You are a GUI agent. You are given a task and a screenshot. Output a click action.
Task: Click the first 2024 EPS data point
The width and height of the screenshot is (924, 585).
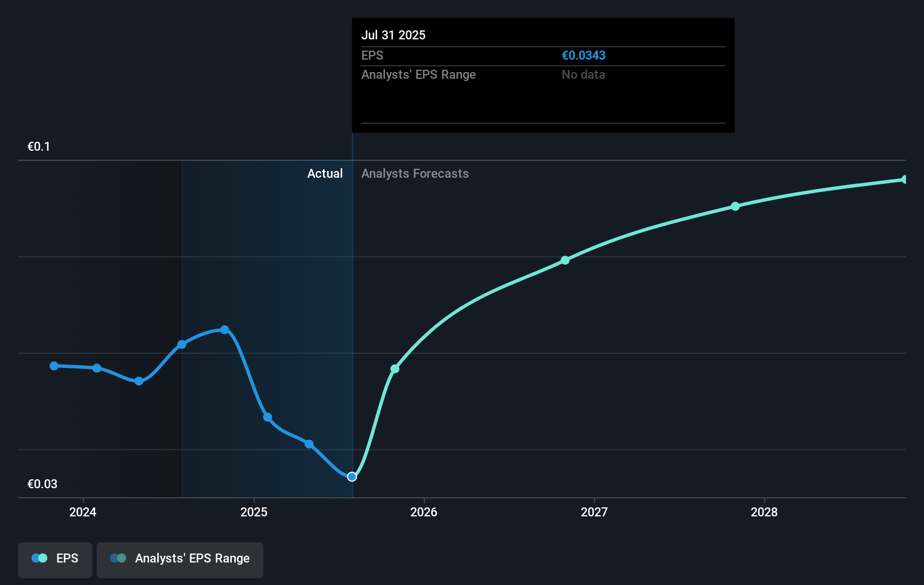(x=53, y=366)
